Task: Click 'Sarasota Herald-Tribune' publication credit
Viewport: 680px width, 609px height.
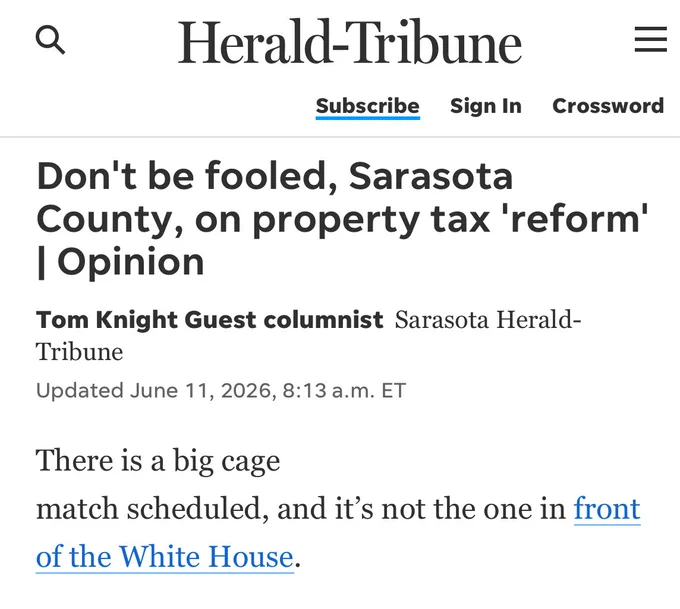Action: click(x=308, y=335)
